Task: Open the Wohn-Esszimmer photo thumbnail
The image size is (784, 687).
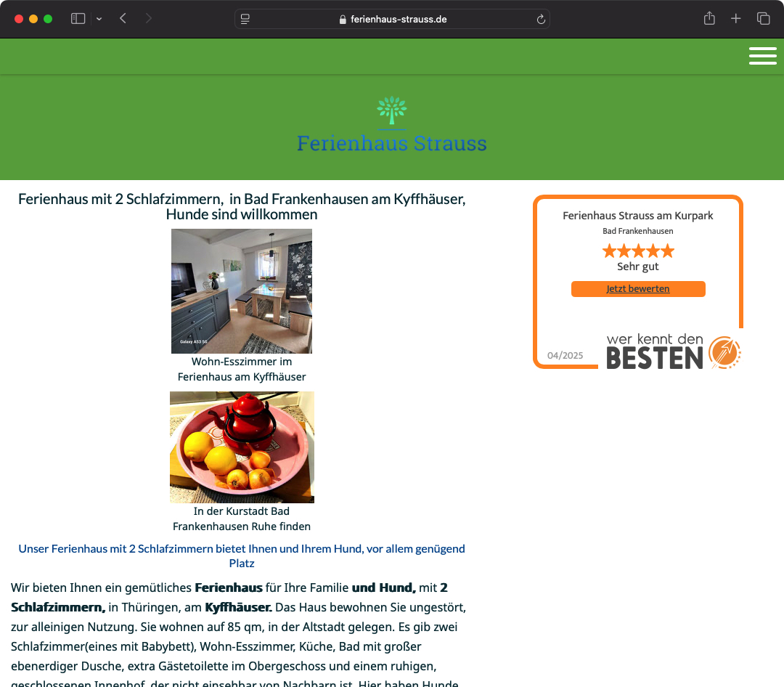Action: 242,291
